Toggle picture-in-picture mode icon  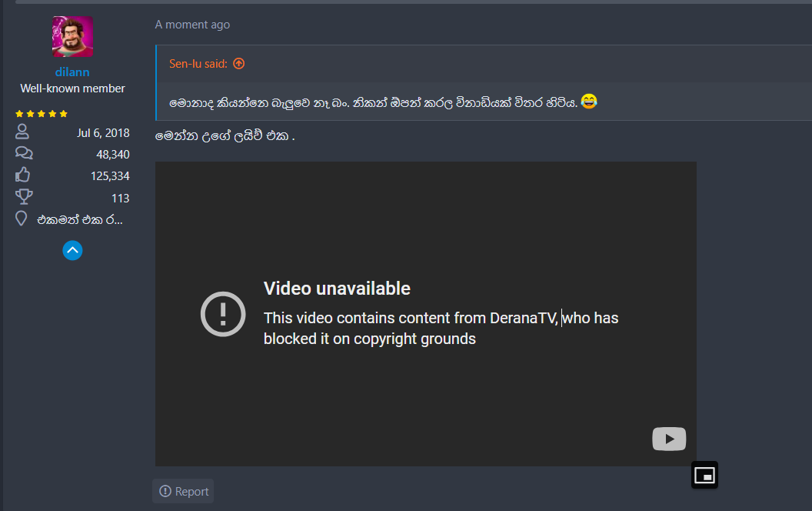pyautogui.click(x=705, y=475)
